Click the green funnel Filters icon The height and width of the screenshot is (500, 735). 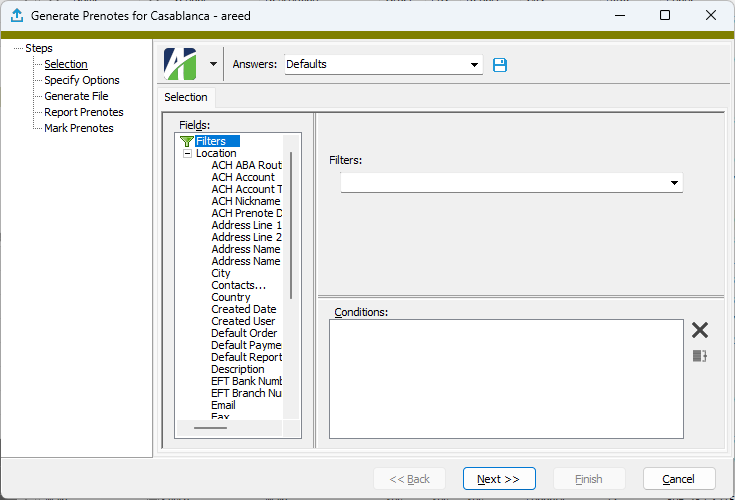coord(186,142)
